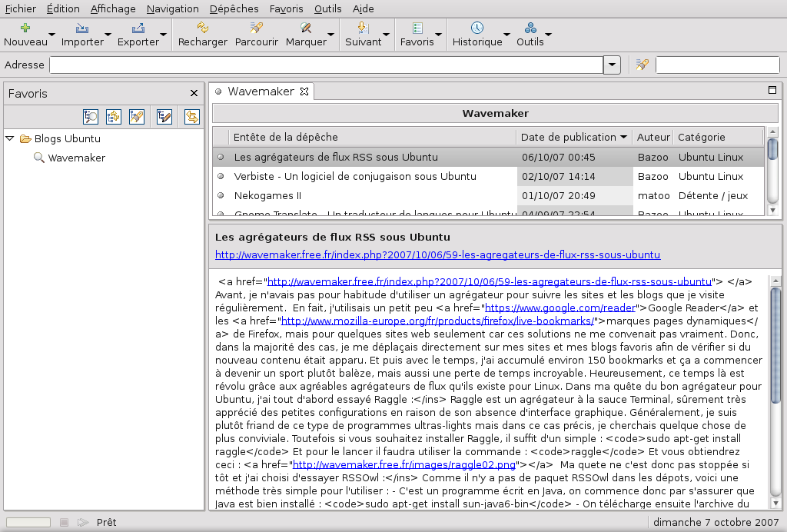Open the Navigation menu
The image size is (787, 532).
pos(173,8)
